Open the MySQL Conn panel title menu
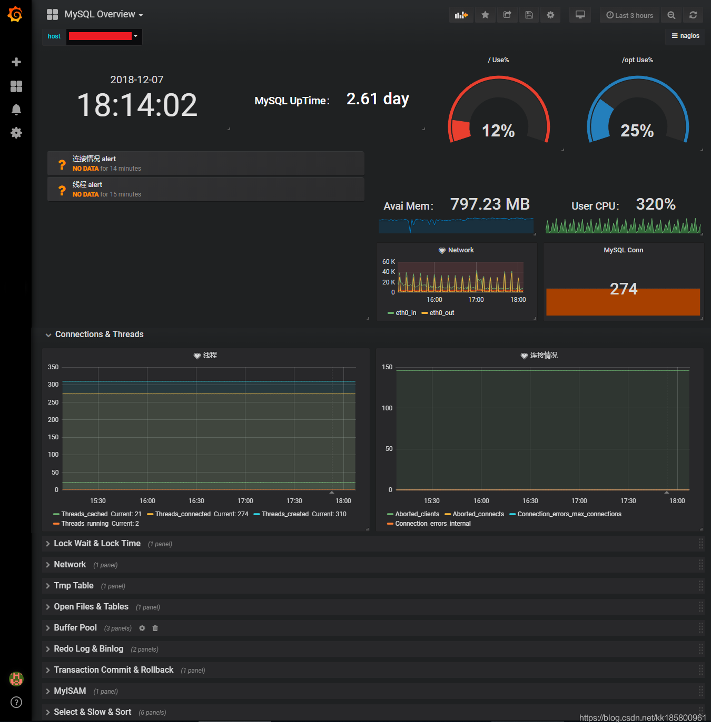 pyautogui.click(x=624, y=250)
